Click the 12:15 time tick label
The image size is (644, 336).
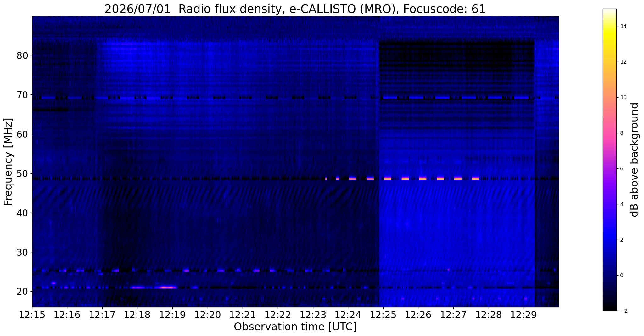pos(32,315)
